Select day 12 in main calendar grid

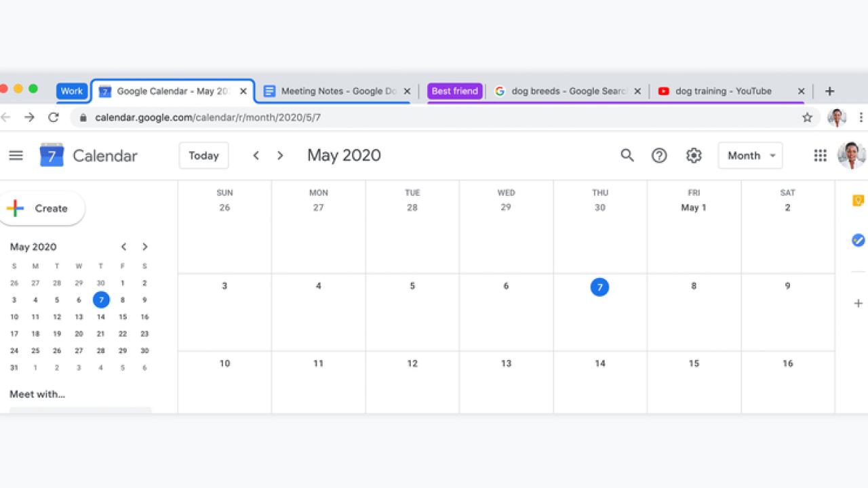point(412,363)
